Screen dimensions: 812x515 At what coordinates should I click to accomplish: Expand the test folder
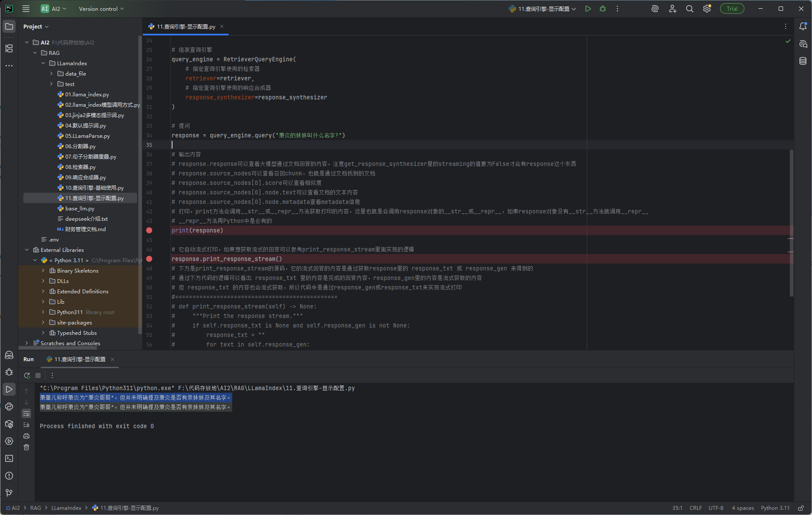[51, 84]
